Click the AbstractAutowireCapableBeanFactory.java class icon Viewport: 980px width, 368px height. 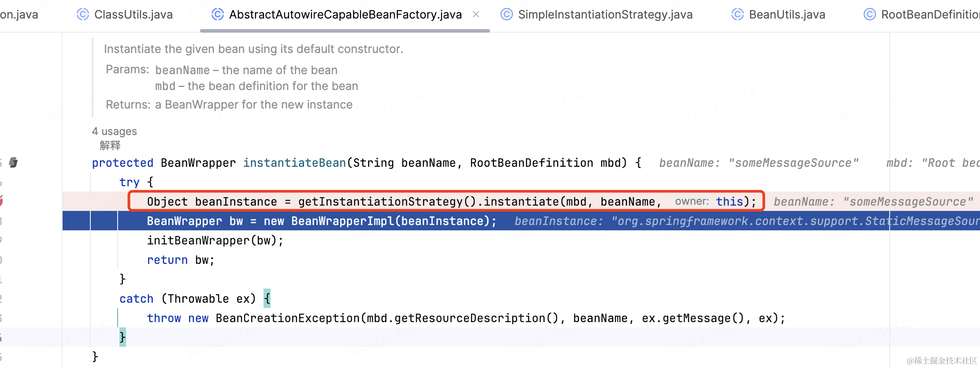tap(218, 15)
